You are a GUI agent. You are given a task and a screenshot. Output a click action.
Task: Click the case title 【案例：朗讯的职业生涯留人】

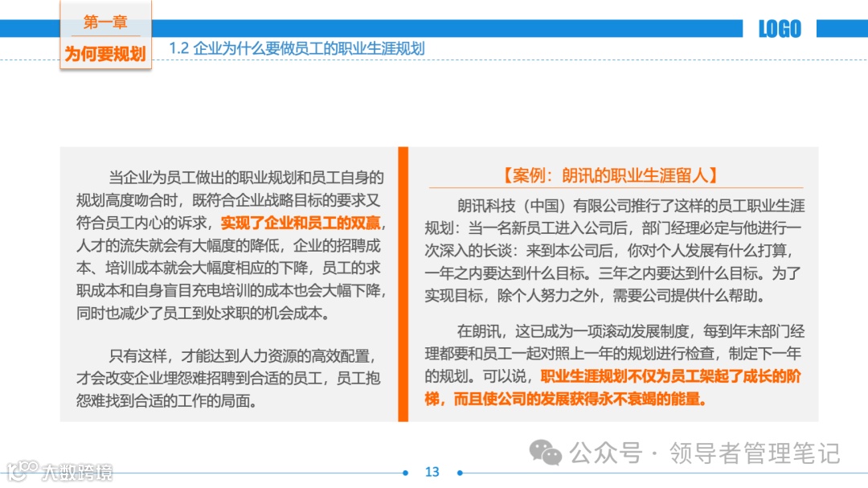coord(611,175)
